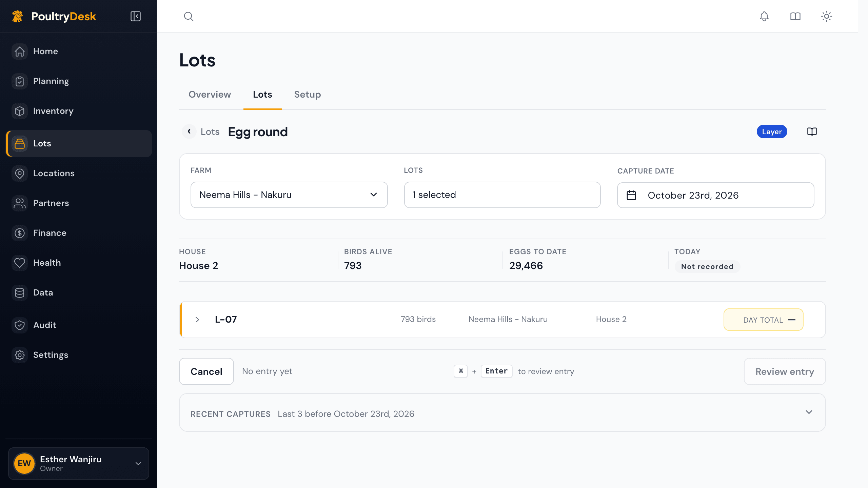Toggle light theme sun icon
The height and width of the screenshot is (488, 868).
pyautogui.click(x=827, y=16)
